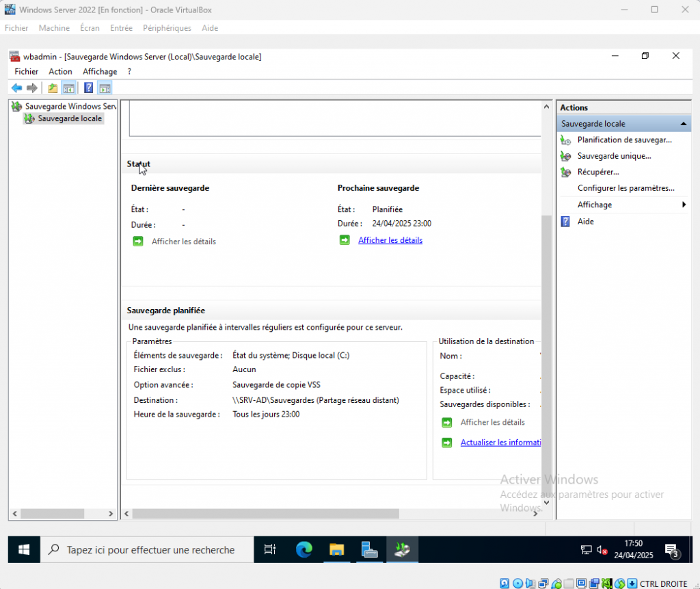The image size is (700, 589).
Task: Toggle the action pane toolbar icon
Action: pyautogui.click(x=105, y=88)
